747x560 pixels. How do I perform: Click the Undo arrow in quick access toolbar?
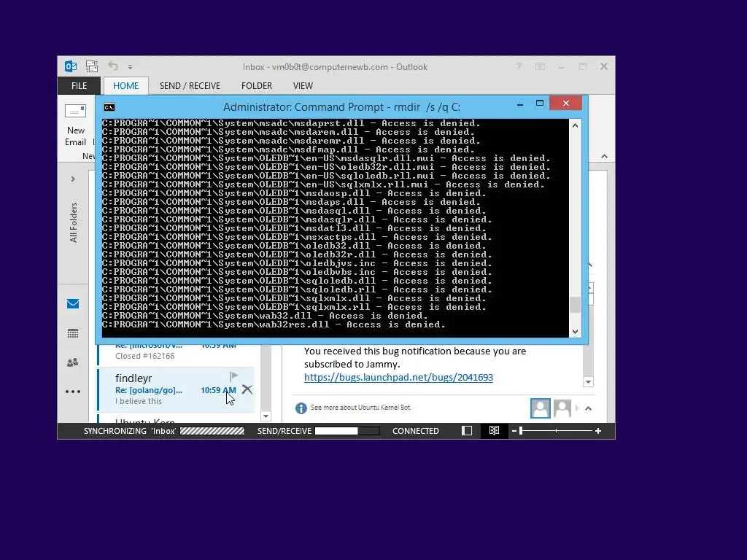[x=113, y=66]
